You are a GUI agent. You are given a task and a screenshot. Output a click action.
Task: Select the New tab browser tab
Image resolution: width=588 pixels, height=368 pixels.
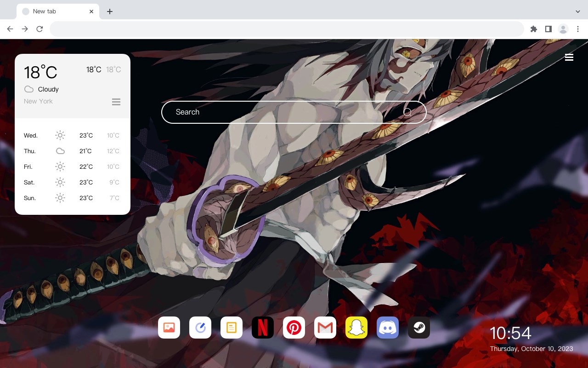click(58, 11)
